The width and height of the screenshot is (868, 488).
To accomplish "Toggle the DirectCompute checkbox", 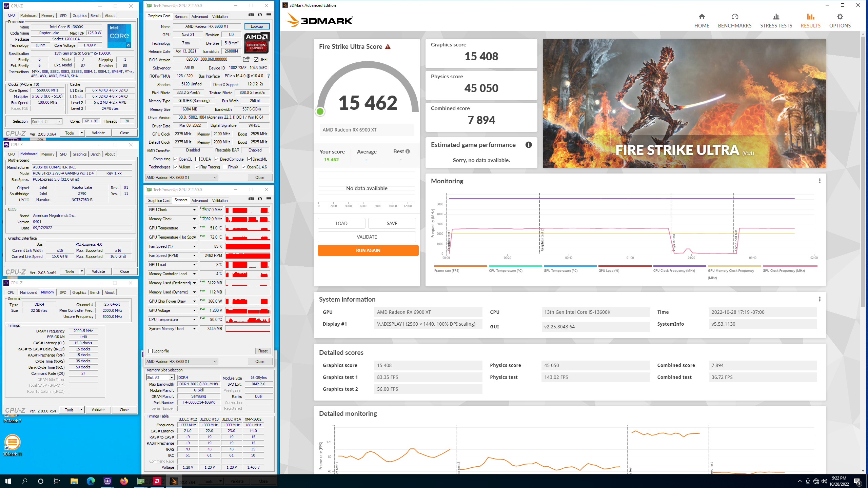I will click(x=217, y=159).
